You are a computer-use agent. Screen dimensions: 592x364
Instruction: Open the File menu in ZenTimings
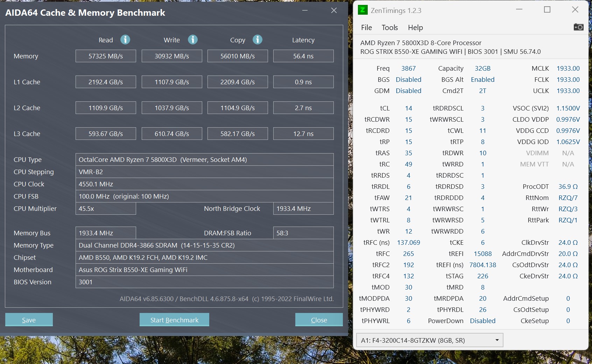(366, 27)
